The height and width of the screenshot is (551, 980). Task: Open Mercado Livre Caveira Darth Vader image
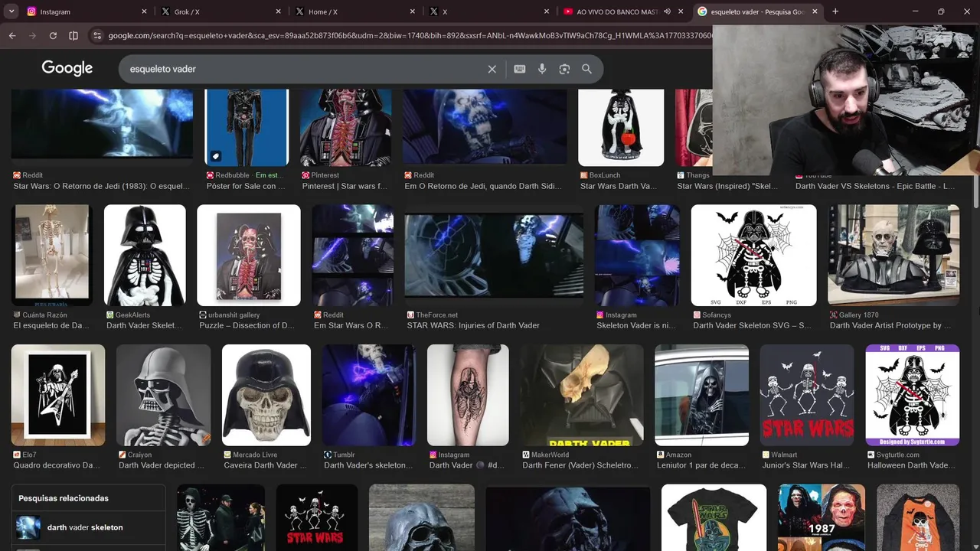[266, 395]
